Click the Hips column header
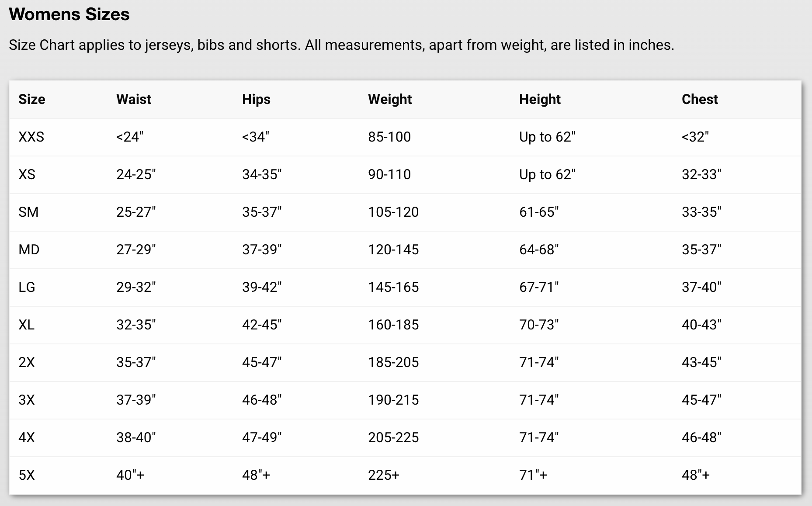This screenshot has width=812, height=506. coord(256,100)
